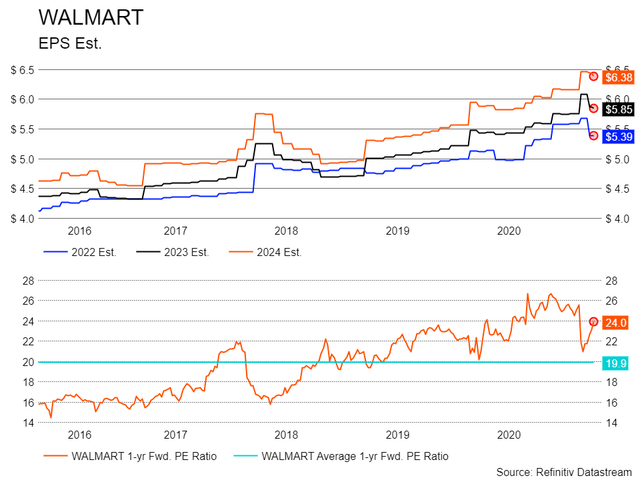The height and width of the screenshot is (480, 640).
Task: Click the 2024 Est. legend entry
Action: coord(265,252)
